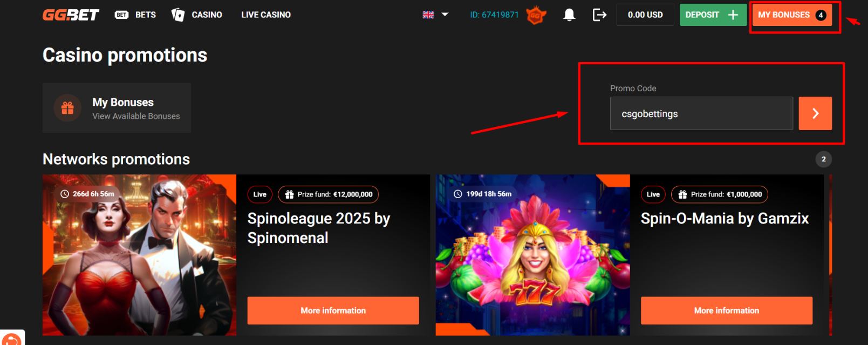
Task: Click the Spin-O-Mania promotion image
Action: (532, 255)
